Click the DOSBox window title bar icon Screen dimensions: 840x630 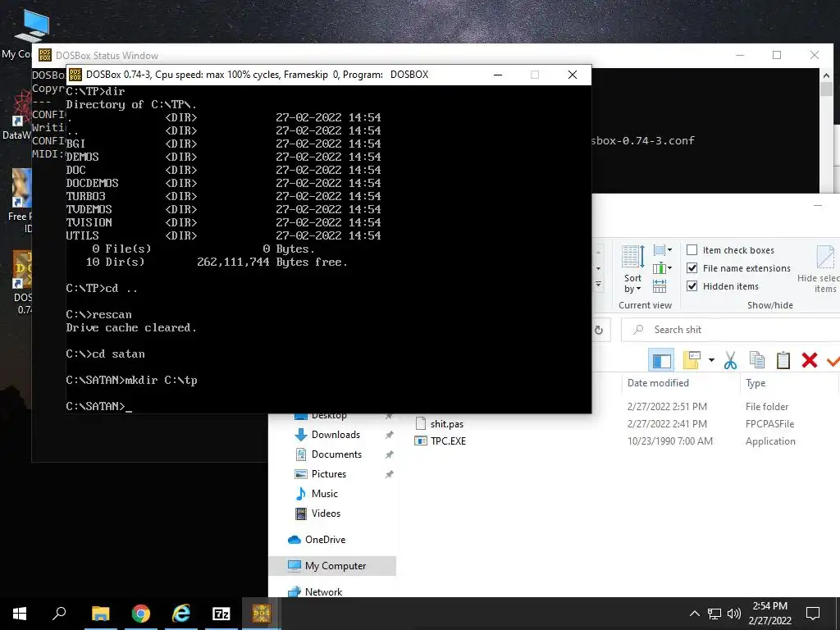[x=75, y=75]
